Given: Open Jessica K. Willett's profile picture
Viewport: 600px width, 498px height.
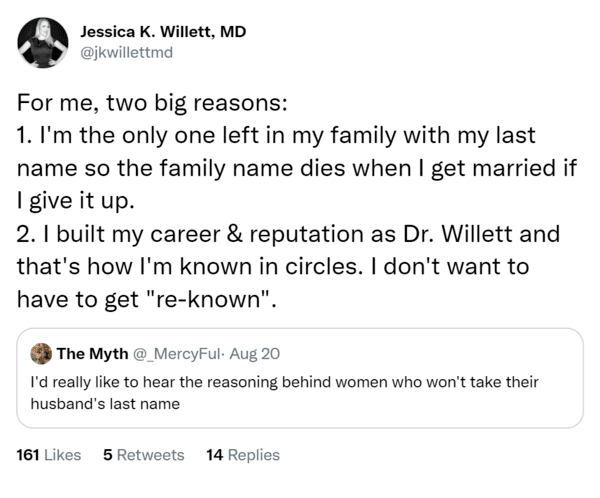Looking at the screenshot, I should [43, 43].
